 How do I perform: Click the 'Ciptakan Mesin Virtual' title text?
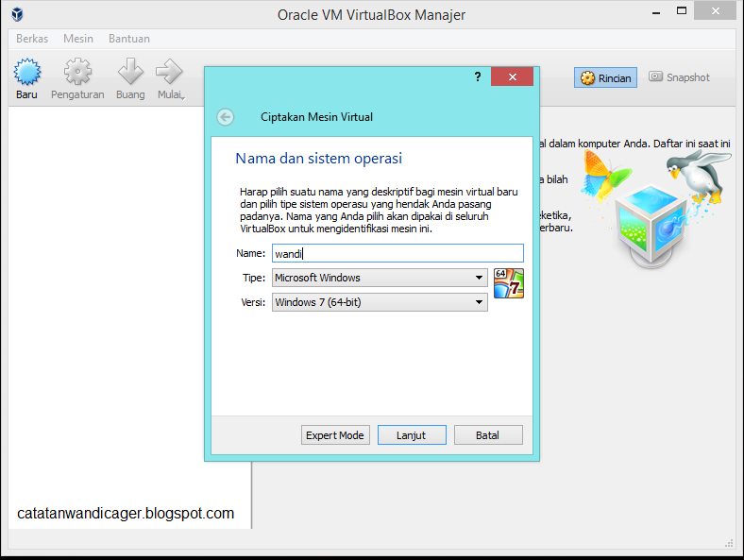[316, 117]
